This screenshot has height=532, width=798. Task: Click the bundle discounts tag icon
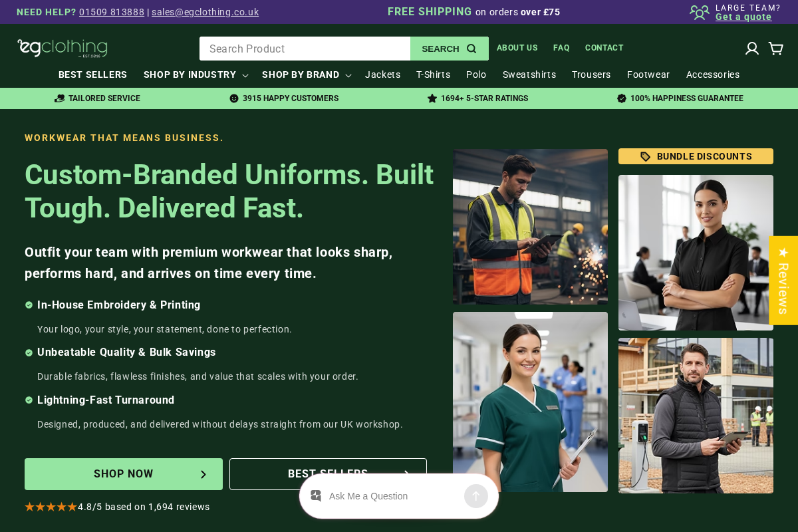[x=645, y=156]
